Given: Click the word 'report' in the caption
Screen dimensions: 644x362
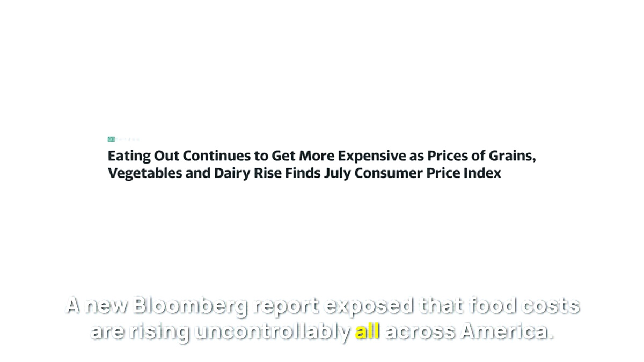Looking at the screenshot, I should [x=287, y=307].
